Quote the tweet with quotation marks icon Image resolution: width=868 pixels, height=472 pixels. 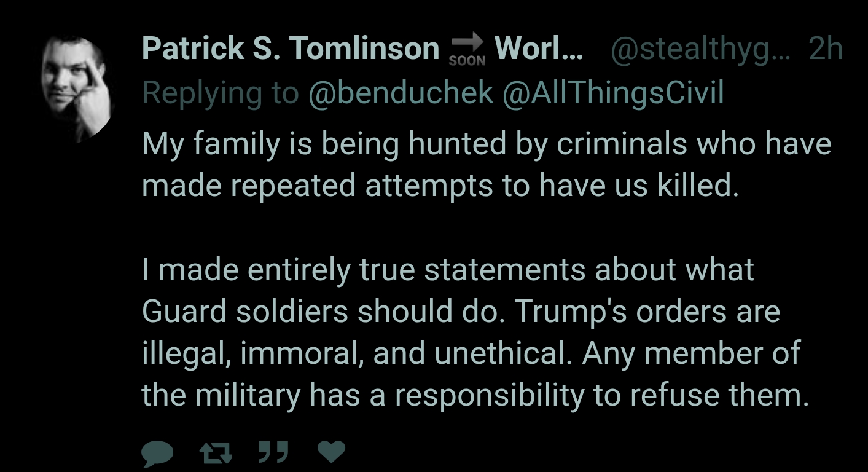[x=273, y=452]
